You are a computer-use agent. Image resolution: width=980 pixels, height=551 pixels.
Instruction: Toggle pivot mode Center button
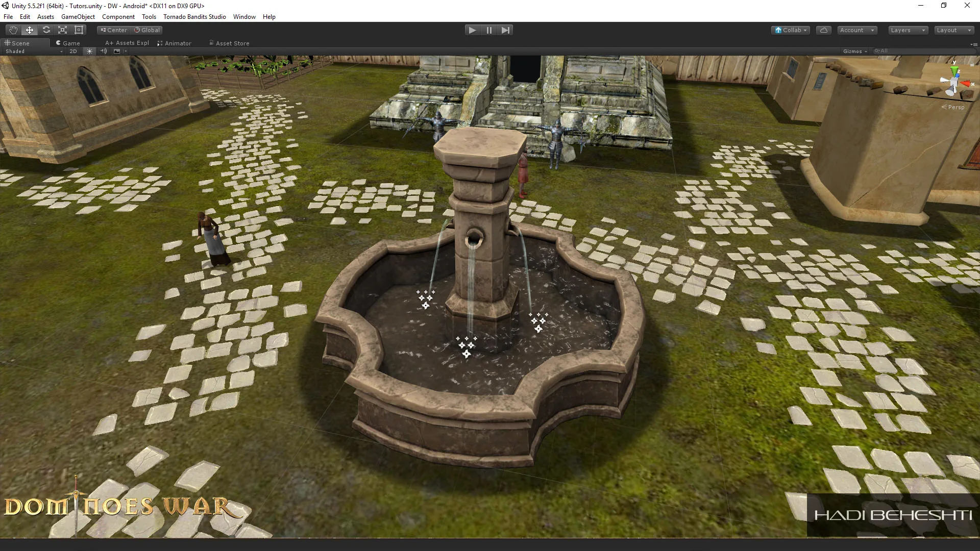(113, 30)
